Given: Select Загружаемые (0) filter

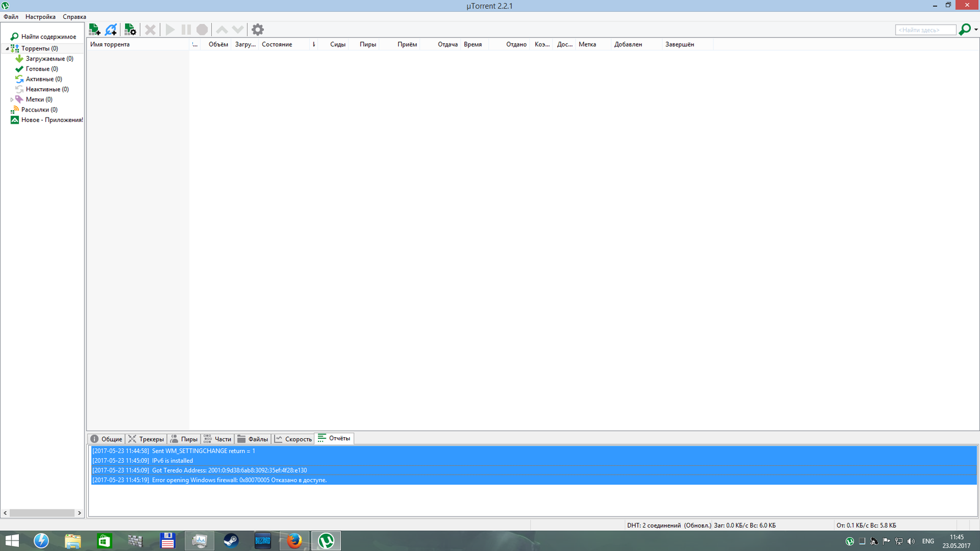Looking at the screenshot, I should pyautogui.click(x=49, y=59).
